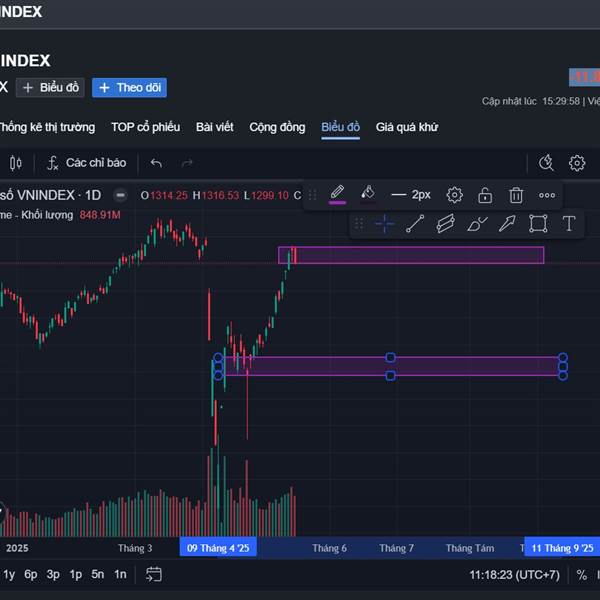Toggle percentage scale % button
The image size is (600, 600).
tap(582, 575)
